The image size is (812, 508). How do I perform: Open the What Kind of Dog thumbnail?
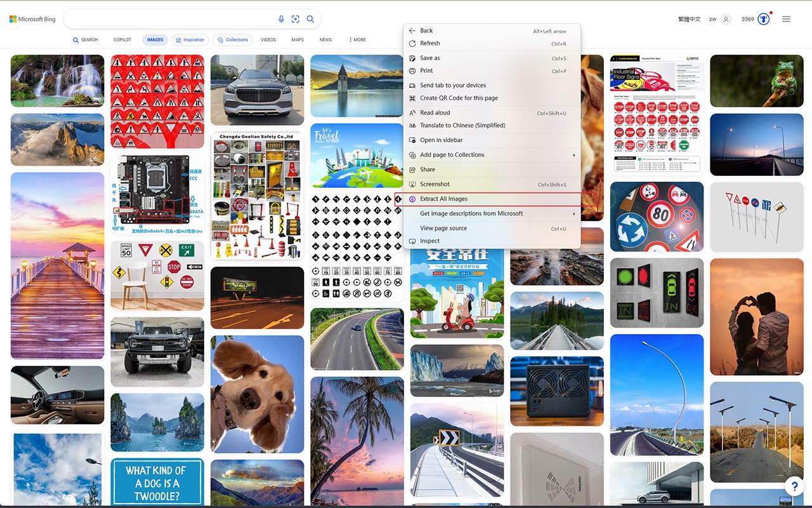[157, 483]
